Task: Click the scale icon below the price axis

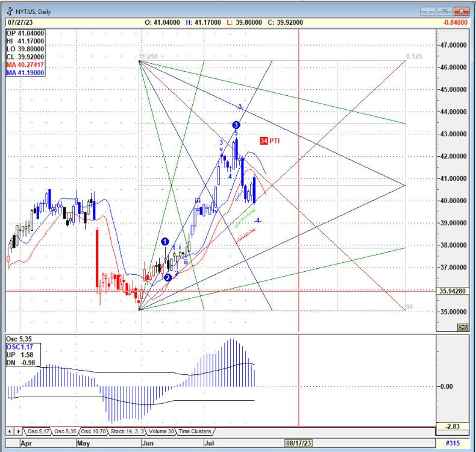Action: pyautogui.click(x=463, y=327)
